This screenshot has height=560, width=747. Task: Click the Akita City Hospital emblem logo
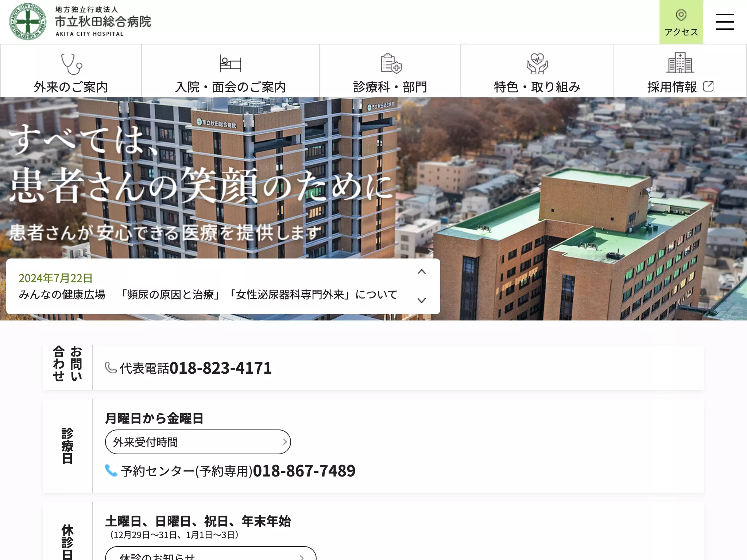(x=28, y=22)
